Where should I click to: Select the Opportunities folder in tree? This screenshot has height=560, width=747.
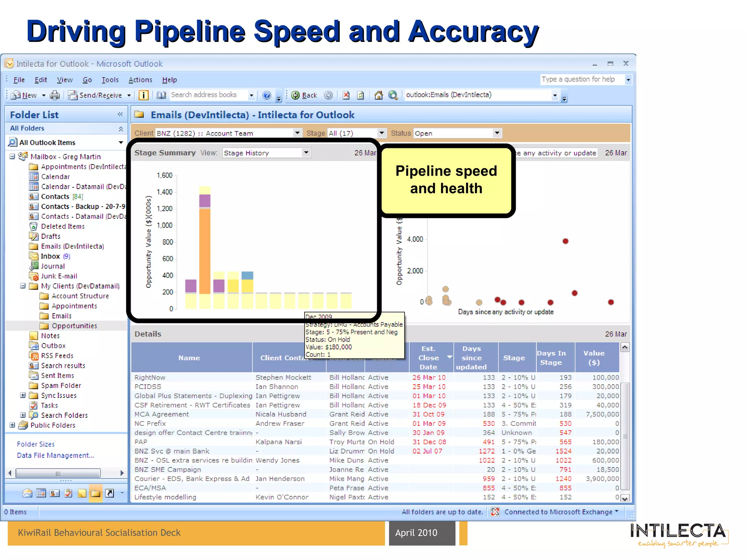click(x=74, y=326)
